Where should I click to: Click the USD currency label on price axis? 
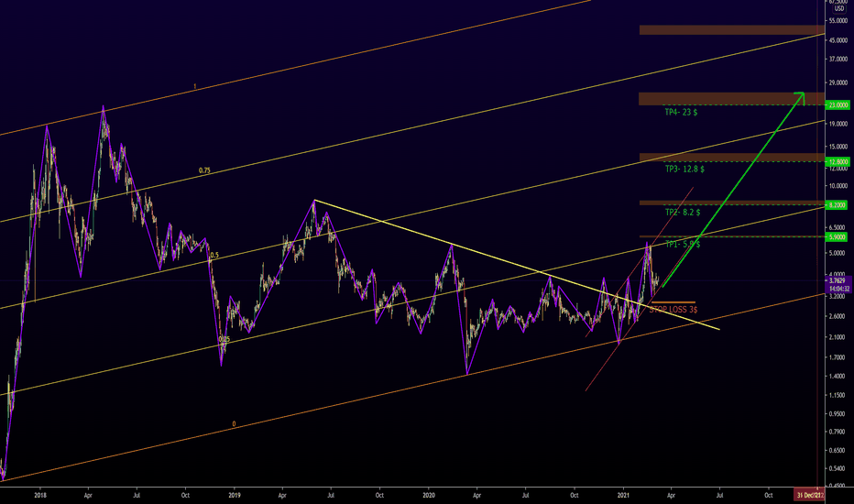[x=838, y=9]
